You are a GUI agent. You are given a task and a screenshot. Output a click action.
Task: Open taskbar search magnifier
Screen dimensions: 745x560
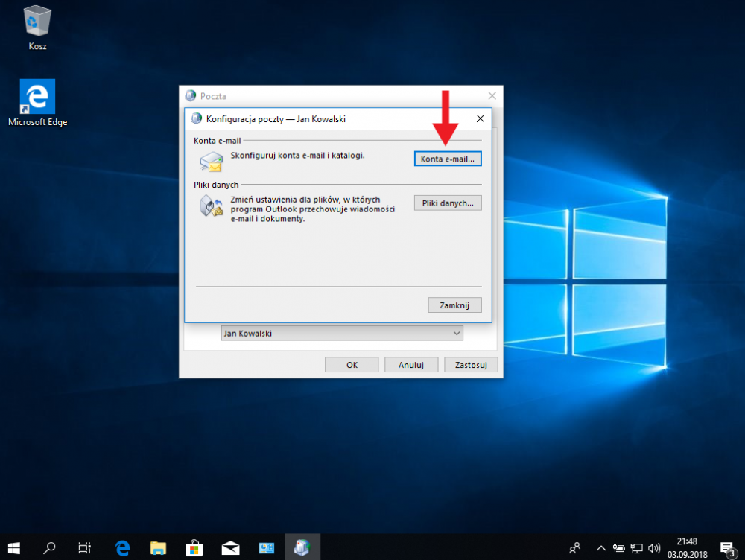click(49, 547)
